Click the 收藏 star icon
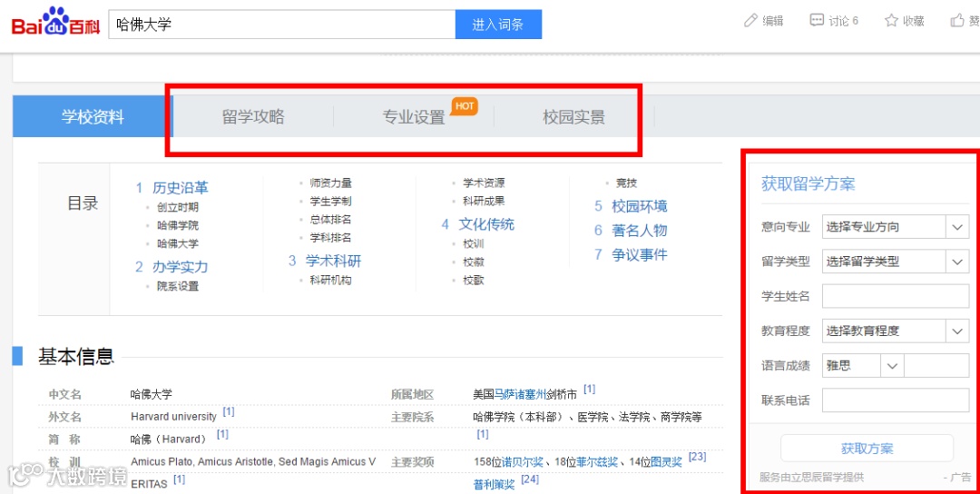Image resolution: width=980 pixels, height=494 pixels. [x=891, y=21]
